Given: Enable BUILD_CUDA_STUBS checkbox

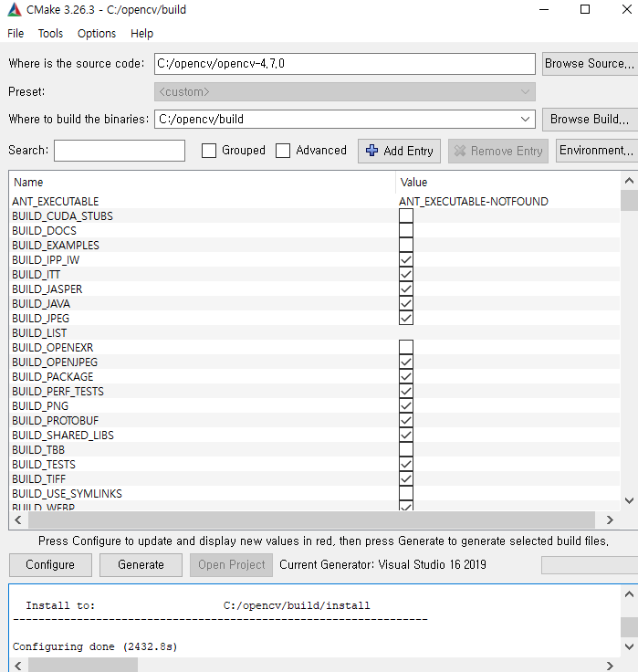Looking at the screenshot, I should [x=406, y=215].
